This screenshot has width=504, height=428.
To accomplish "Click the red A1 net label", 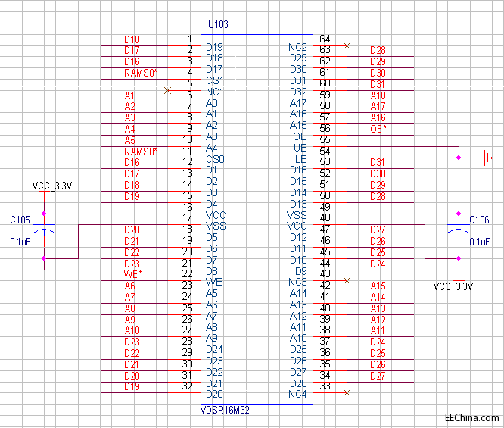I will (129, 95).
